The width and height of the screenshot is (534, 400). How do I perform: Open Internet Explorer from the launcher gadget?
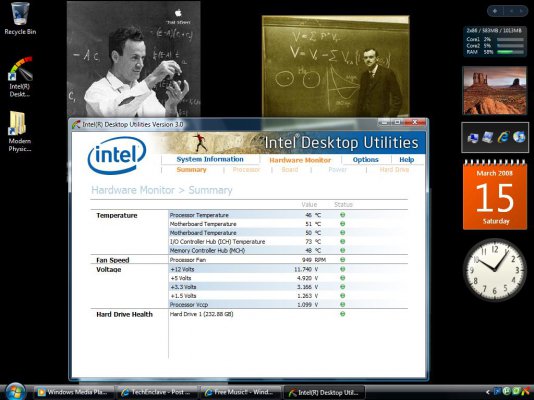click(503, 137)
